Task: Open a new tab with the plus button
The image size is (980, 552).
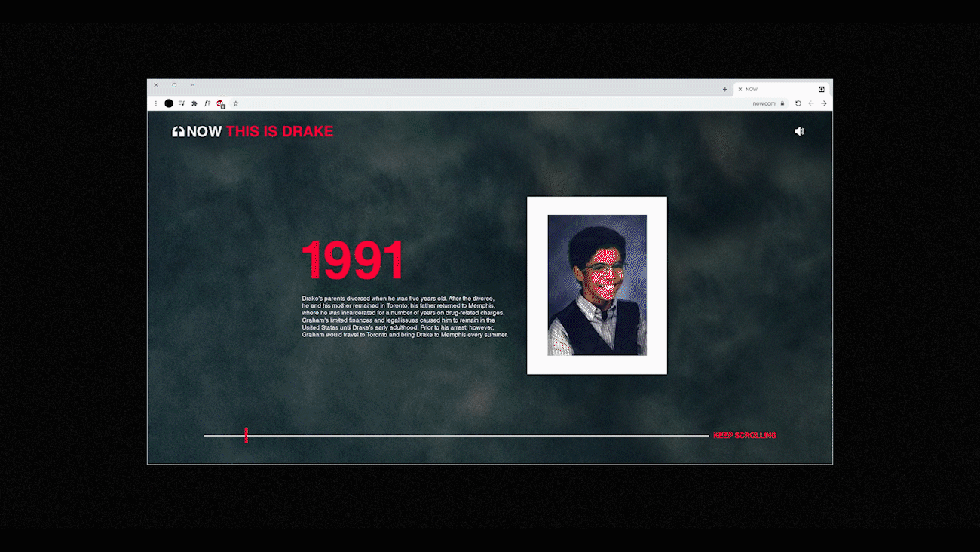Action: pos(725,89)
